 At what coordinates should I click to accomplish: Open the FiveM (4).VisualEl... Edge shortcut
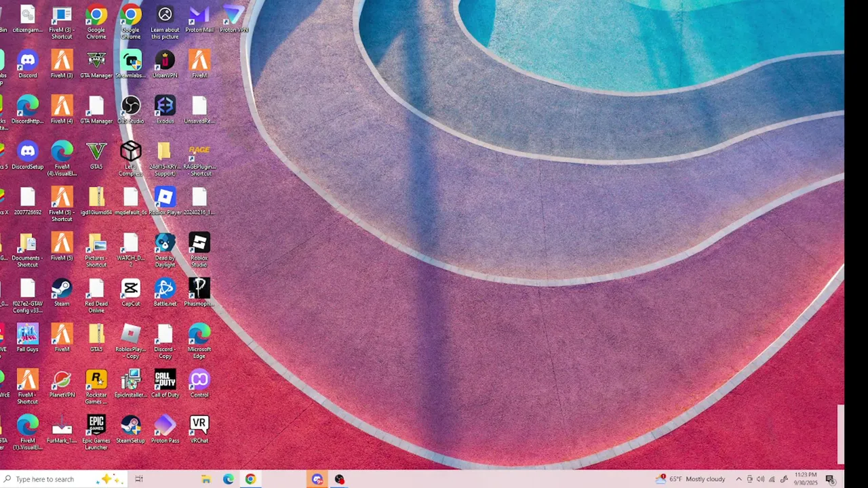tap(62, 159)
